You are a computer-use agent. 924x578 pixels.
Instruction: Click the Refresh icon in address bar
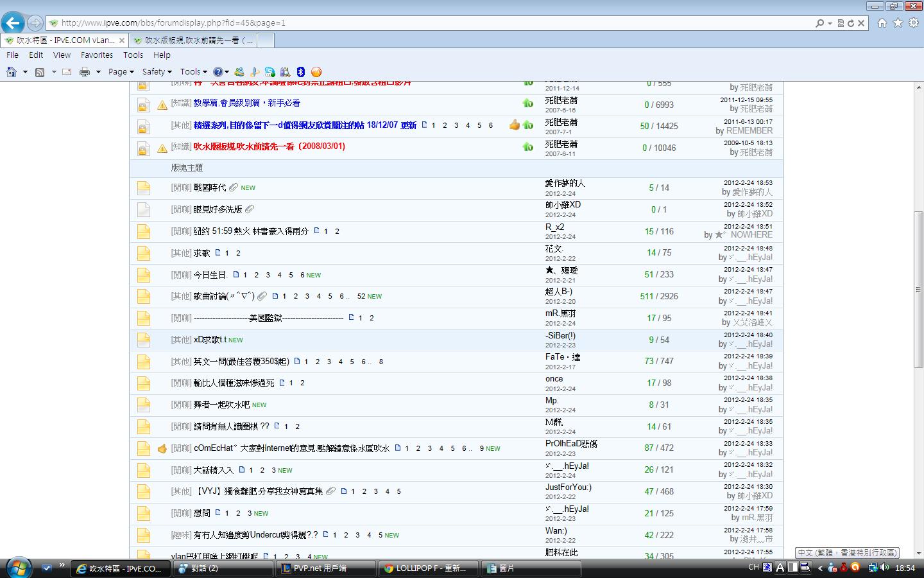coord(850,23)
